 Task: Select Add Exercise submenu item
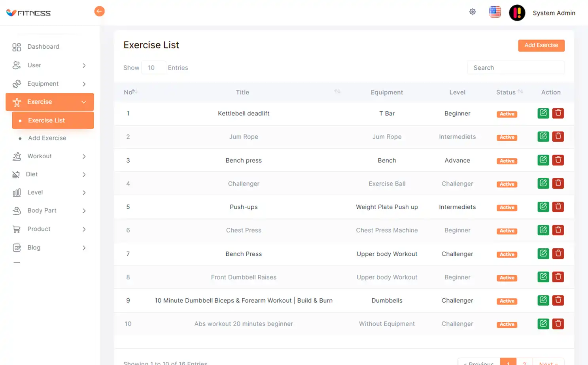(x=47, y=138)
